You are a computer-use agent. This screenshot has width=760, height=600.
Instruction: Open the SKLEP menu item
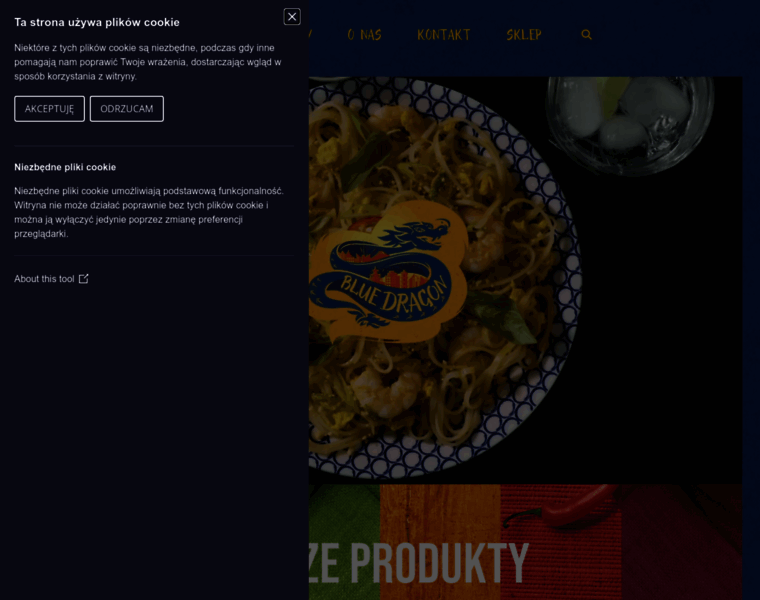click(x=524, y=35)
